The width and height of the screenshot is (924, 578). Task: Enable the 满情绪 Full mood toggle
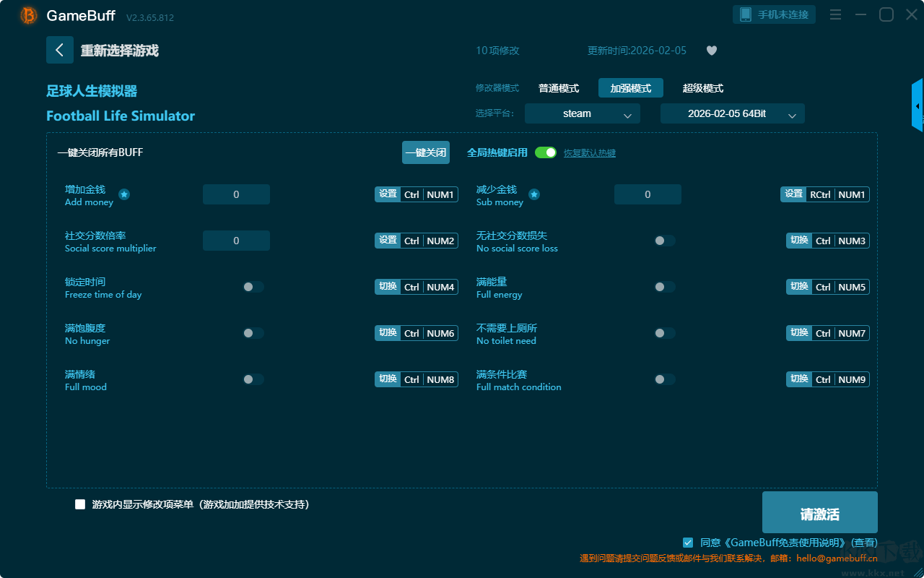point(253,379)
